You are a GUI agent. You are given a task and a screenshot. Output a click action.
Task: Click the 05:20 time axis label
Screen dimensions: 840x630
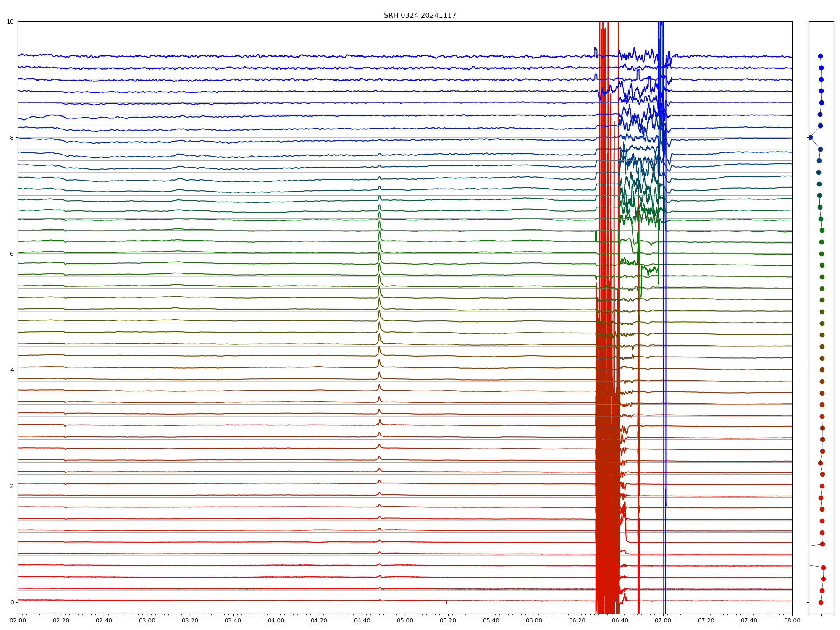[448, 620]
